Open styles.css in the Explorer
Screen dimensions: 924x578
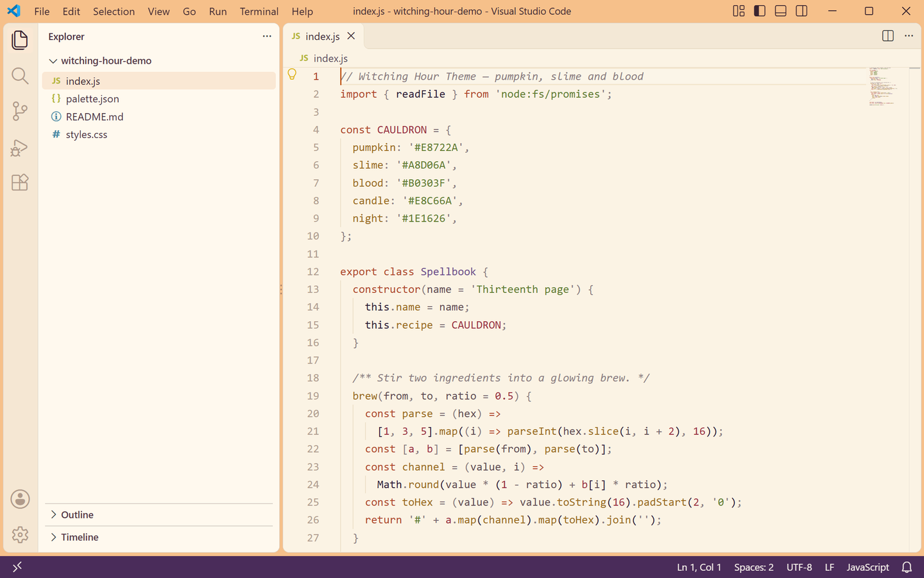coord(159,134)
